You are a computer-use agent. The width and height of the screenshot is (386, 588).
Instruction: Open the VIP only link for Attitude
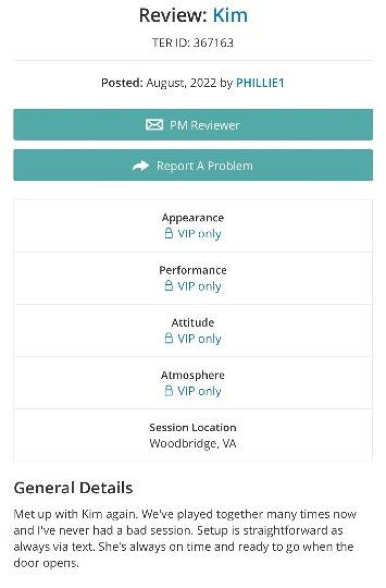click(198, 339)
